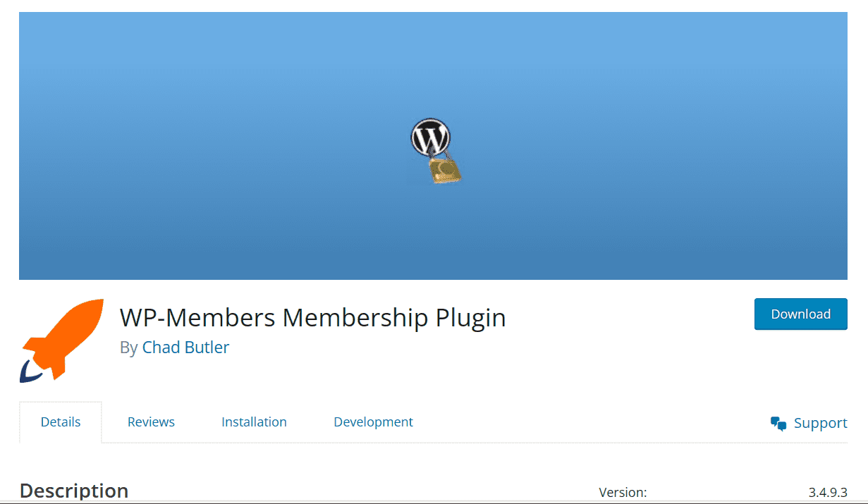Switch to the Development tab
Screen dimensions: 868x504
coord(373,422)
